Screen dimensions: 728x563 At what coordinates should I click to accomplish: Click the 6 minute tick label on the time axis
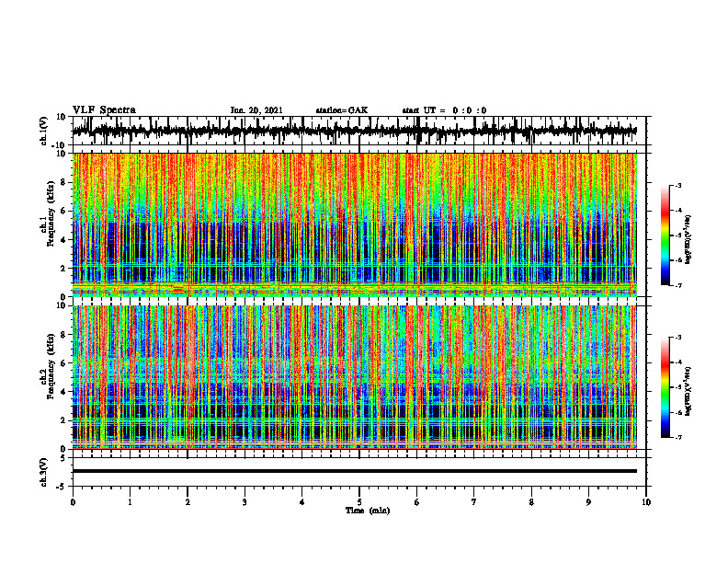[417, 502]
